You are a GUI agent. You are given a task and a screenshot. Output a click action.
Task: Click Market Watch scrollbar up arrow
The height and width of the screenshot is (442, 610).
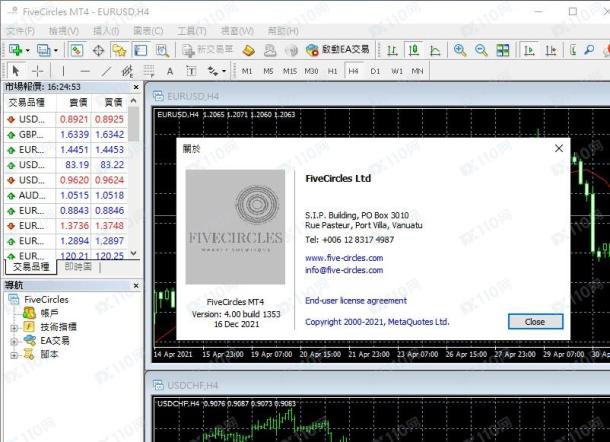coord(134,101)
